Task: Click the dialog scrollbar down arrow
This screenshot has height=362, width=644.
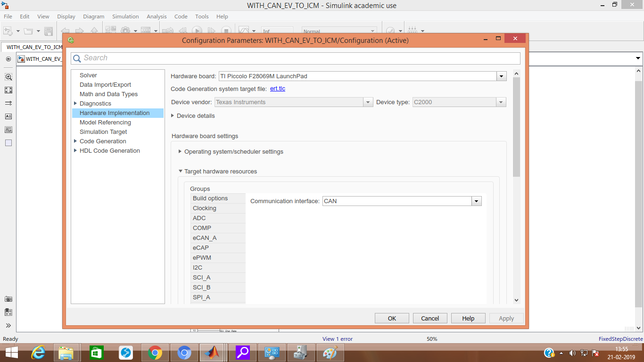Action: coord(516,300)
